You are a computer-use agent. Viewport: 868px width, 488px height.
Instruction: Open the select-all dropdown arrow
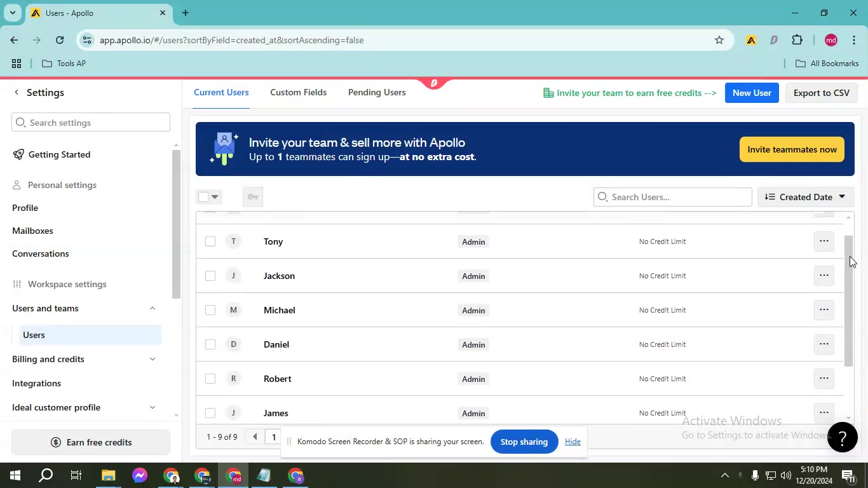click(x=215, y=197)
